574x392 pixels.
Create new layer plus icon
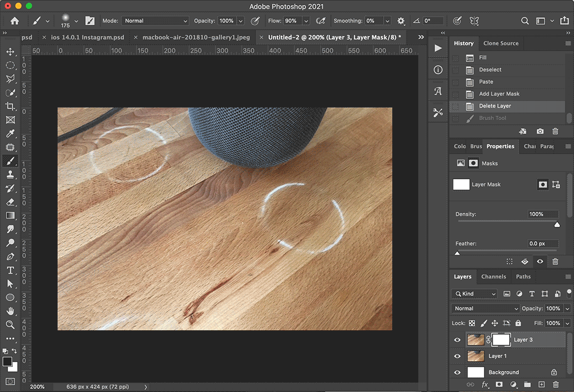coord(541,384)
